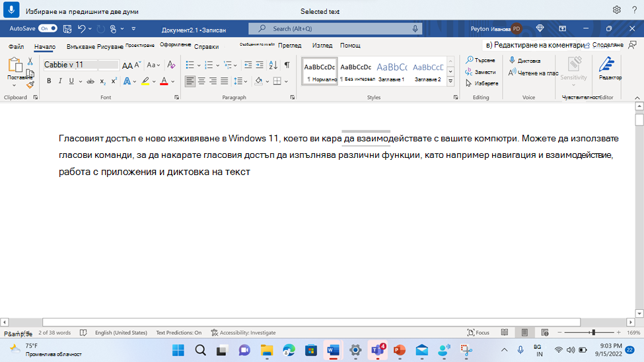Screen dimensions: 644x362
Task: Apply italic formatting
Action: (60, 81)
